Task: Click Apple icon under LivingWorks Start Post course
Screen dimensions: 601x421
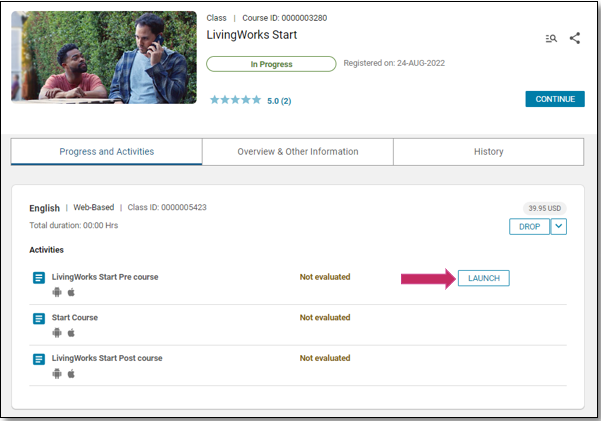Action: (71, 373)
